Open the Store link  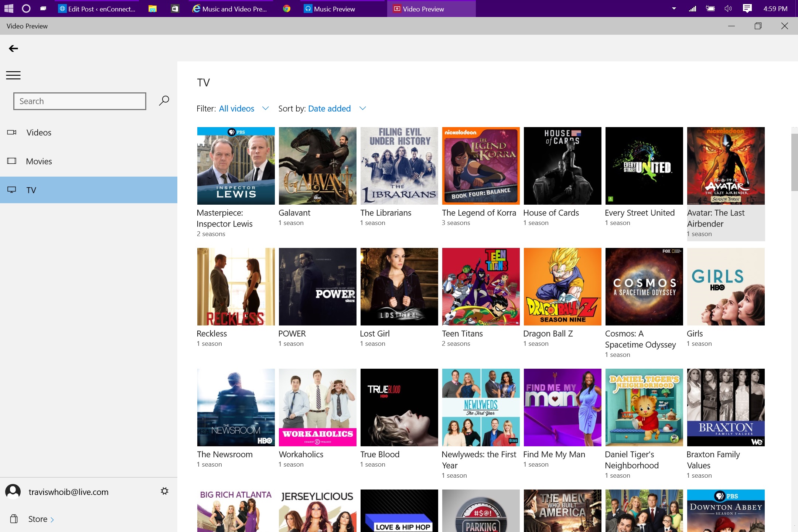(x=41, y=519)
